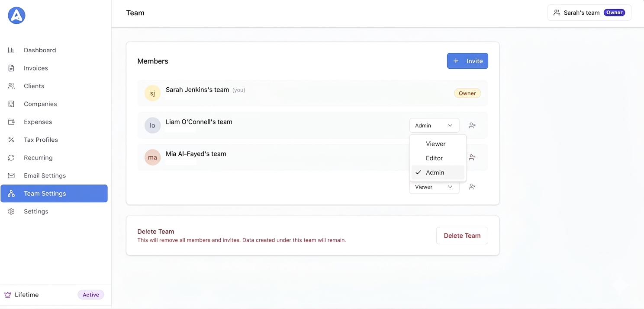Click the plus icon on the Invite button
The image size is (644, 309).
click(456, 61)
